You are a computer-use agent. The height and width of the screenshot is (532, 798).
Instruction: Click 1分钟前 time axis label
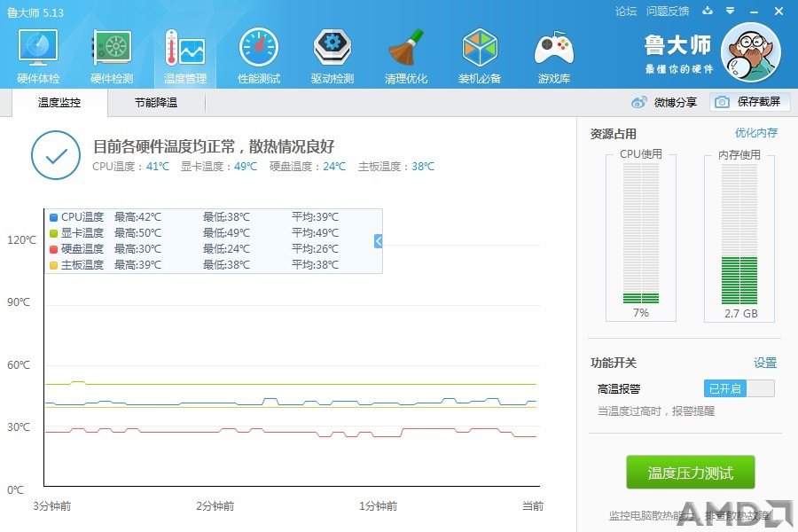378,506
